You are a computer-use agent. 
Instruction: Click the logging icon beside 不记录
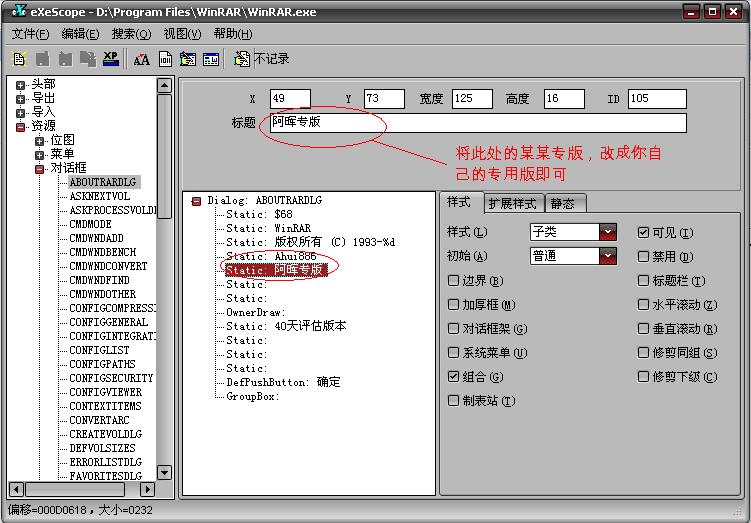242,59
